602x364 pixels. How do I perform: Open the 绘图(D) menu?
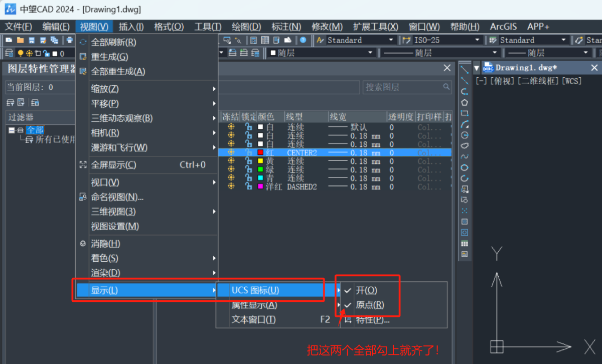point(246,27)
